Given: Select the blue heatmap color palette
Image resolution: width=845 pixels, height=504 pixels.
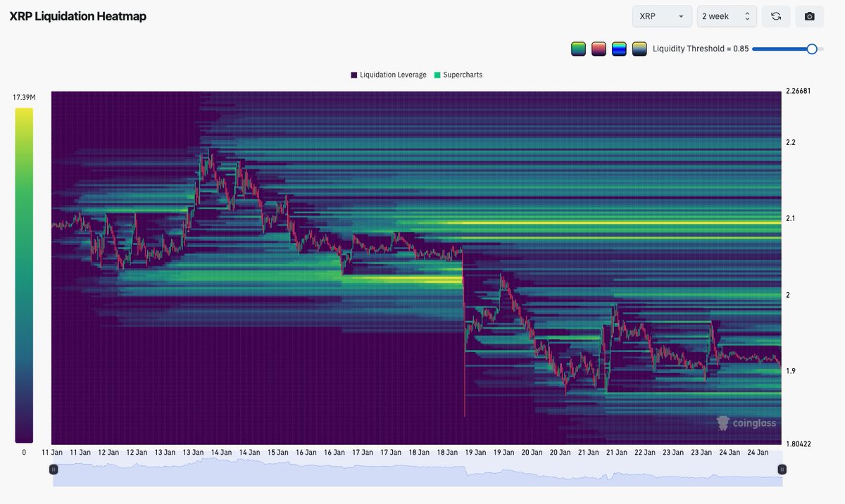Looking at the screenshot, I should 619,49.
